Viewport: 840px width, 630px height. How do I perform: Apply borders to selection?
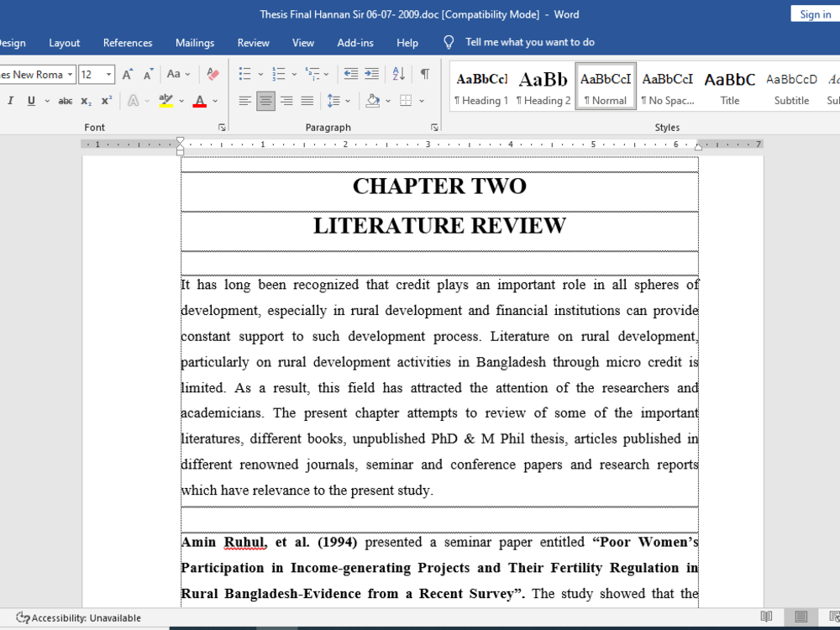pos(406,101)
